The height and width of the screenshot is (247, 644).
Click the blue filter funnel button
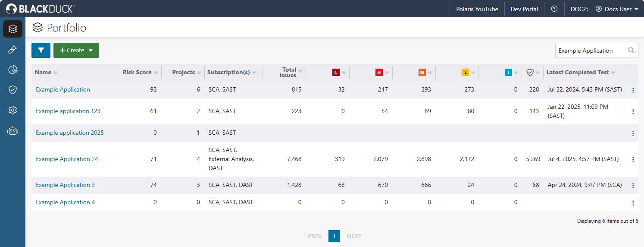point(41,50)
